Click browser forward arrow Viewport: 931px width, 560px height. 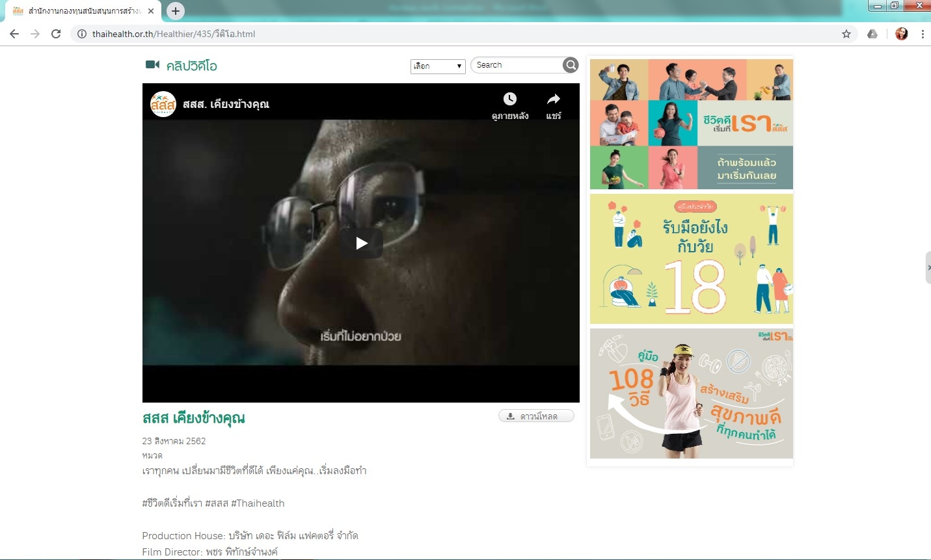point(35,34)
